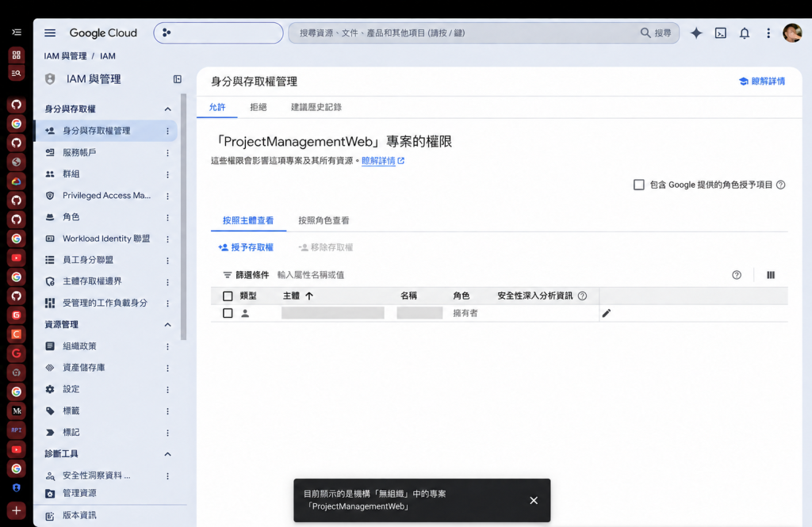The height and width of the screenshot is (527, 812).
Task: Dismiss the ProjectManagementWeb notification
Action: point(534,501)
